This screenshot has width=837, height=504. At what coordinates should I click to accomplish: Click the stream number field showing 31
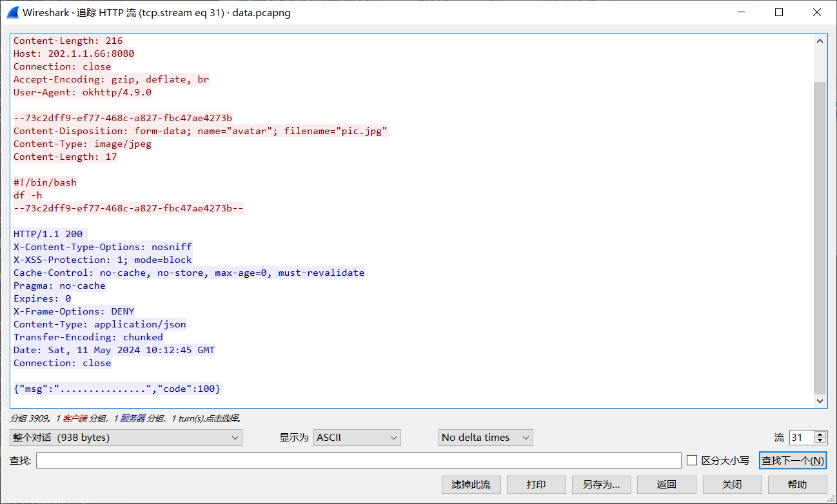pyautogui.click(x=802, y=438)
